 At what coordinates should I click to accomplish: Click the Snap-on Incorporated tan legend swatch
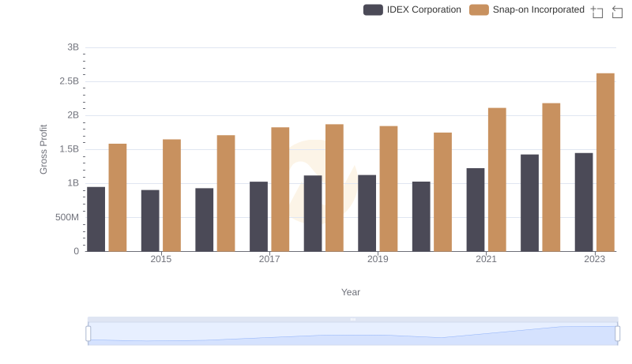pos(479,9)
